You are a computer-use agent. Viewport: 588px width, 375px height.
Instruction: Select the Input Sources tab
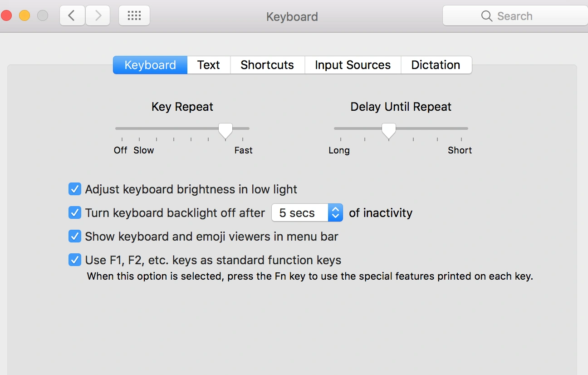[353, 65]
